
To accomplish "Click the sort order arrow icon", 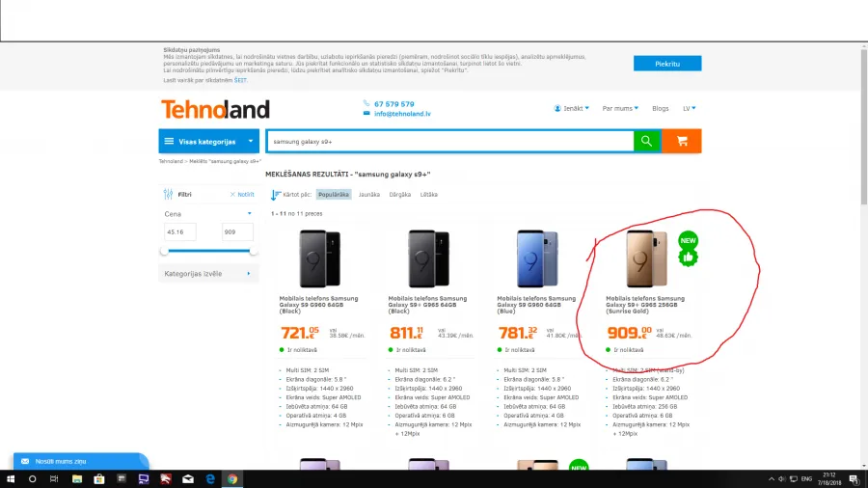I will 276,195.
